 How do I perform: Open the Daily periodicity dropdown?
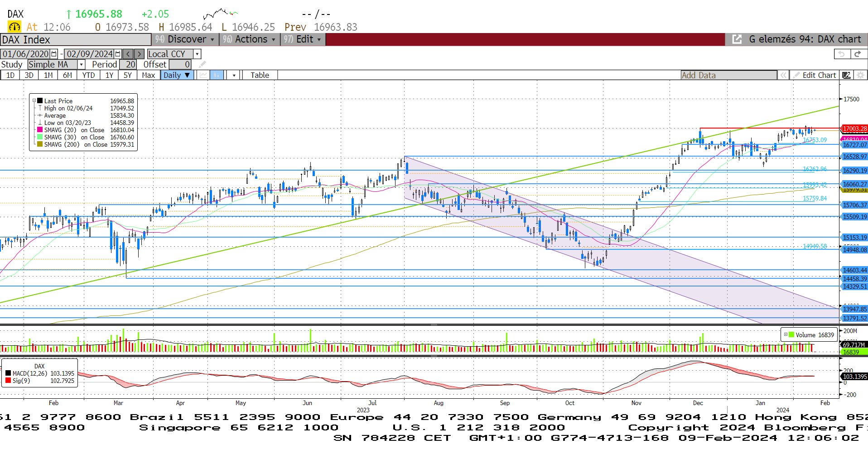(x=177, y=75)
